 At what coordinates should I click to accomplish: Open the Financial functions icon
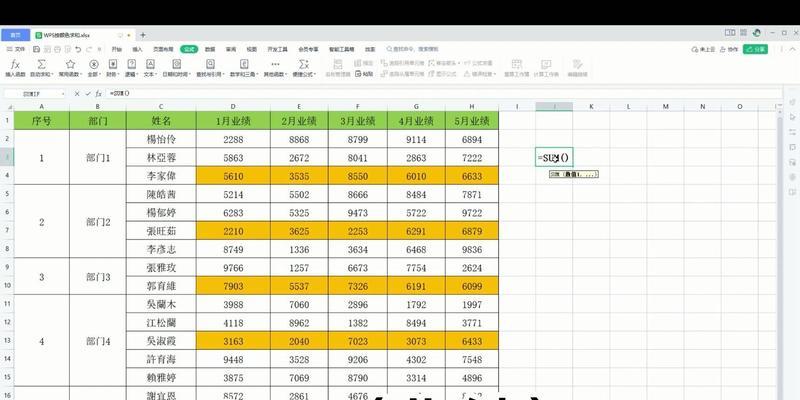coord(113,64)
